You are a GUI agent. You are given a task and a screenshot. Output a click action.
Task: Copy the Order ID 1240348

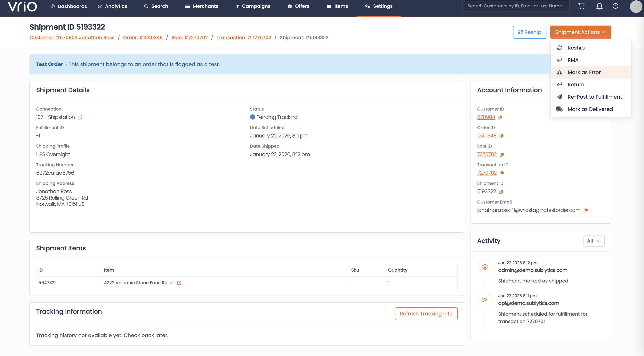tap(501, 136)
